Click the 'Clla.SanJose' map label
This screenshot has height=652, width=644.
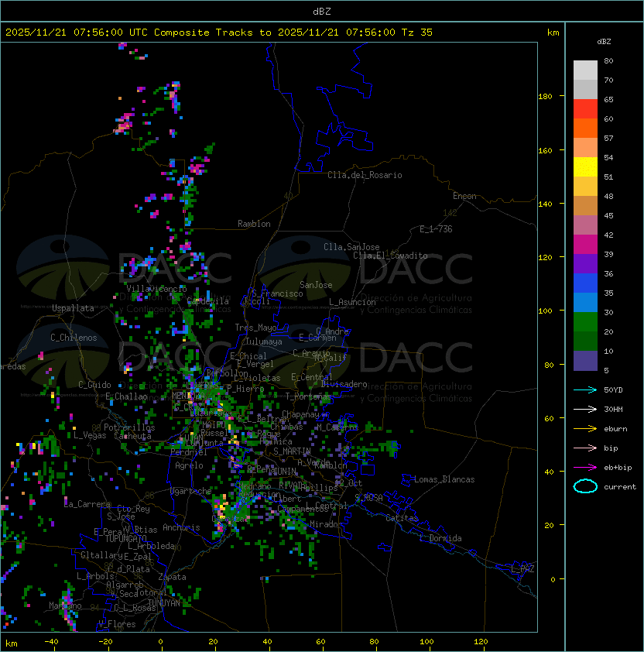(x=351, y=247)
